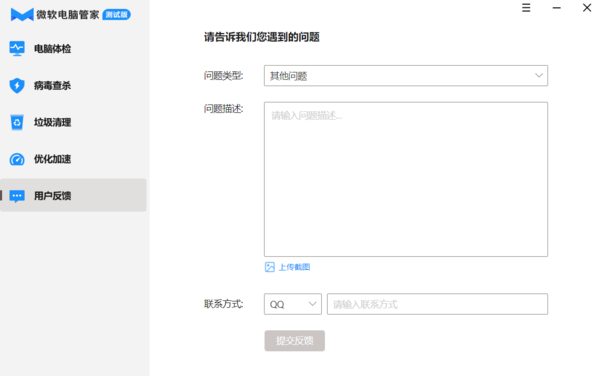Screen dimensions: 600x376
Task: Click the virus scan shield icon
Action: point(17,85)
